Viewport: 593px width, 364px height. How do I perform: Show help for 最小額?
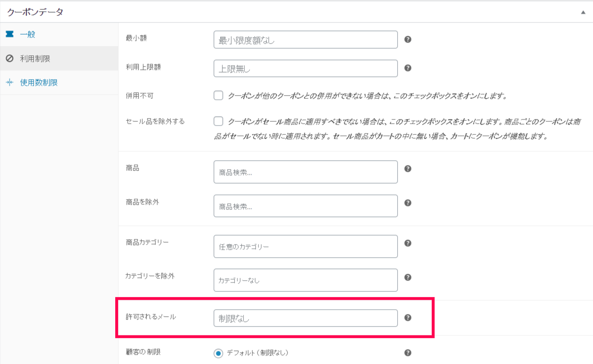408,39
